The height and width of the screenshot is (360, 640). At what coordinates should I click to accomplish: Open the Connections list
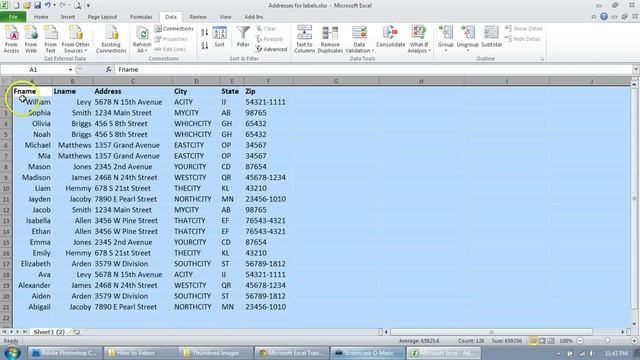point(174,29)
